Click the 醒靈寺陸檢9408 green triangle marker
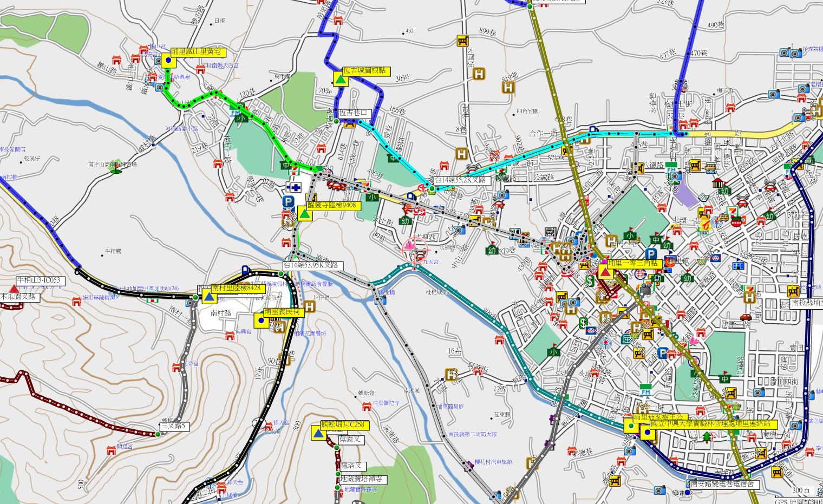Viewport: 823px width, 504px height. click(305, 214)
